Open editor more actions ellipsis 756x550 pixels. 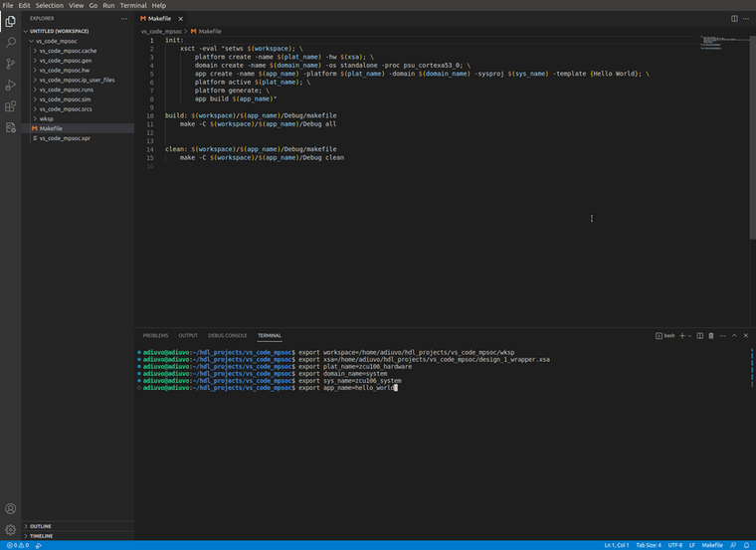[746, 18]
